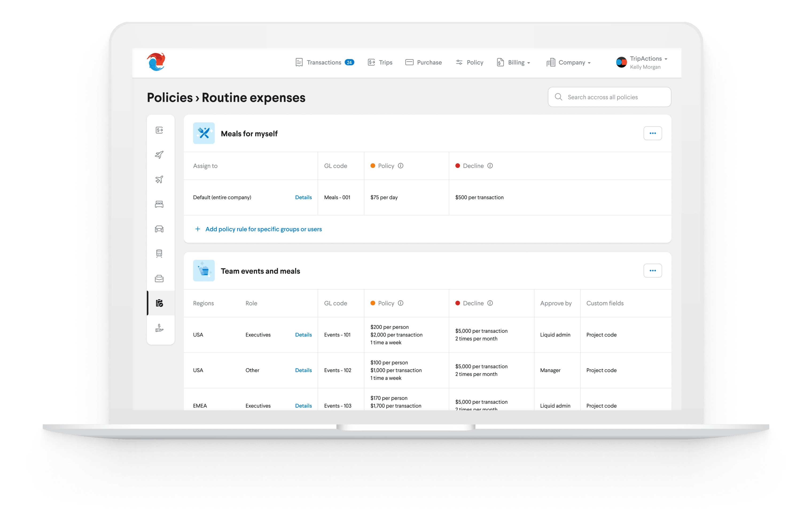Go to Trips in top navigation
The height and width of the screenshot is (518, 812).
(380, 63)
